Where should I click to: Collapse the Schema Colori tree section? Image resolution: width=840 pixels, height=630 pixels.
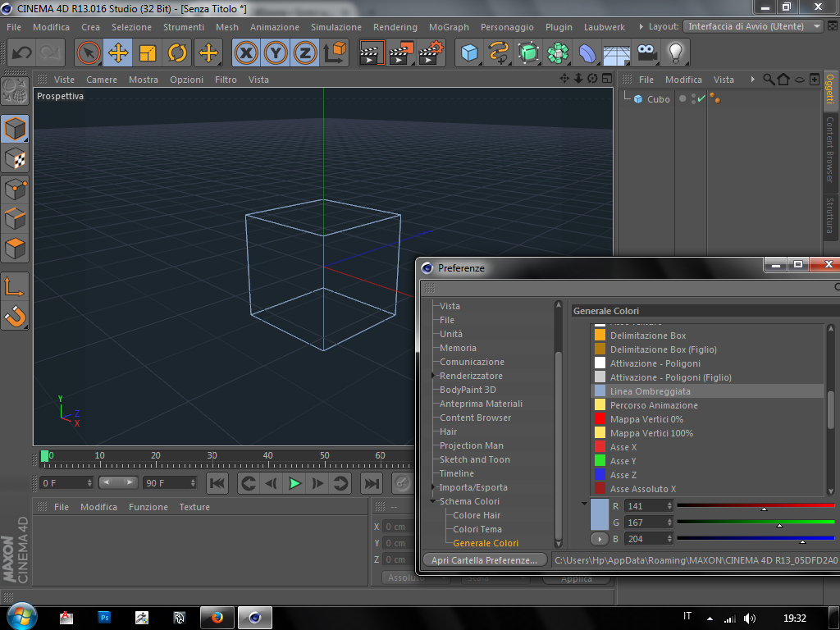point(433,501)
